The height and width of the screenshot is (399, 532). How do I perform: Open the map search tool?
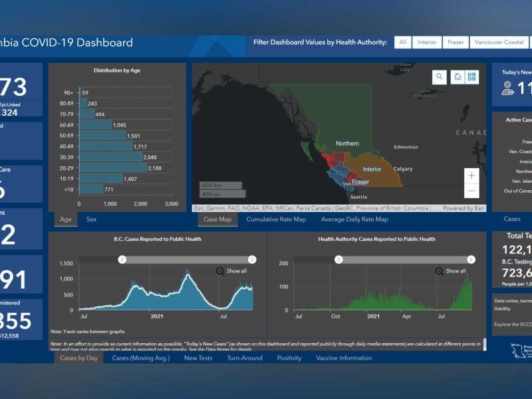[439, 77]
